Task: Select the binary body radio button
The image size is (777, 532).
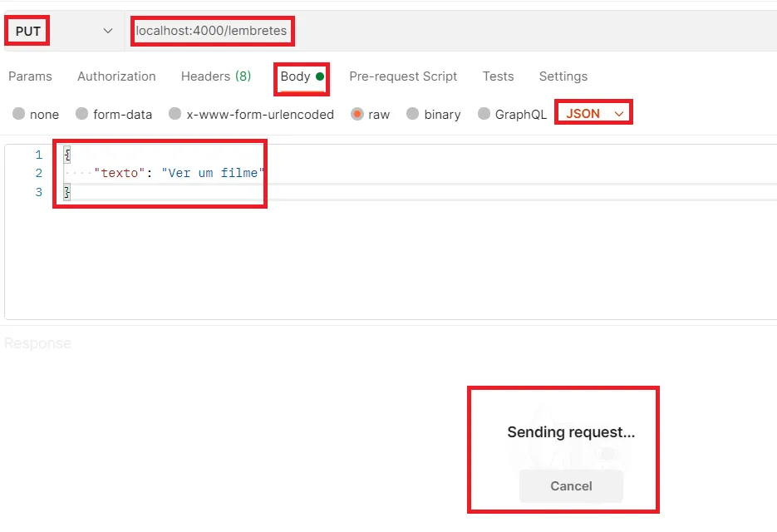Action: (x=412, y=114)
